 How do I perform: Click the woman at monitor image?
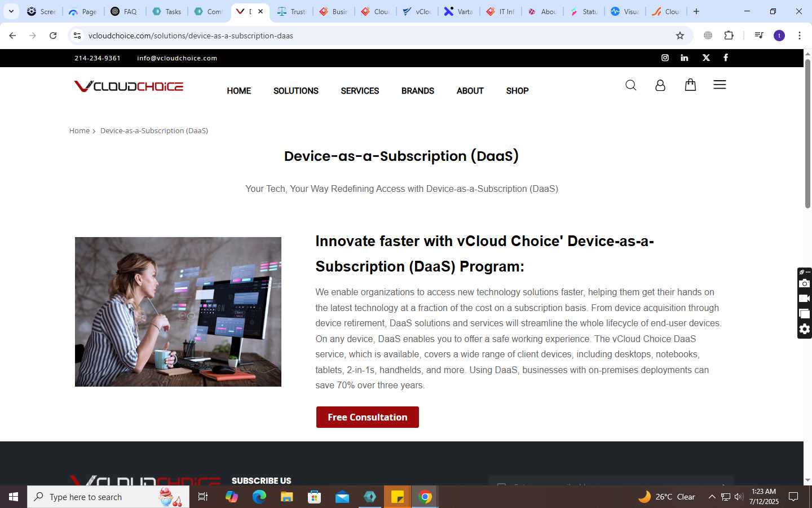pyautogui.click(x=178, y=312)
